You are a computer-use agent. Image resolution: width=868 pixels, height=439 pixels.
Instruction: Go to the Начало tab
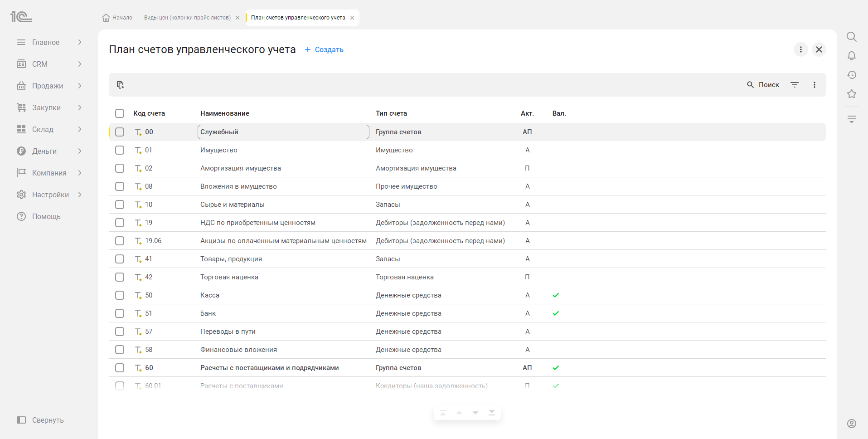click(x=117, y=18)
